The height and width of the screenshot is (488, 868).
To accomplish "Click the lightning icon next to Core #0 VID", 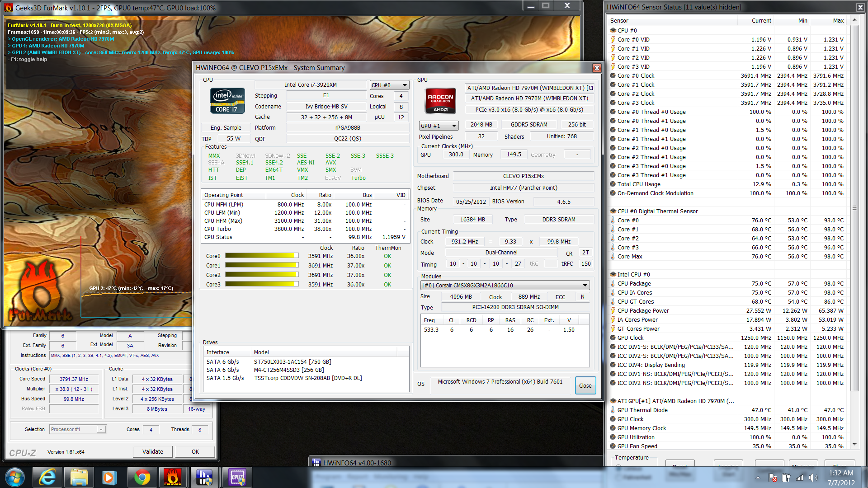I will pos(613,39).
